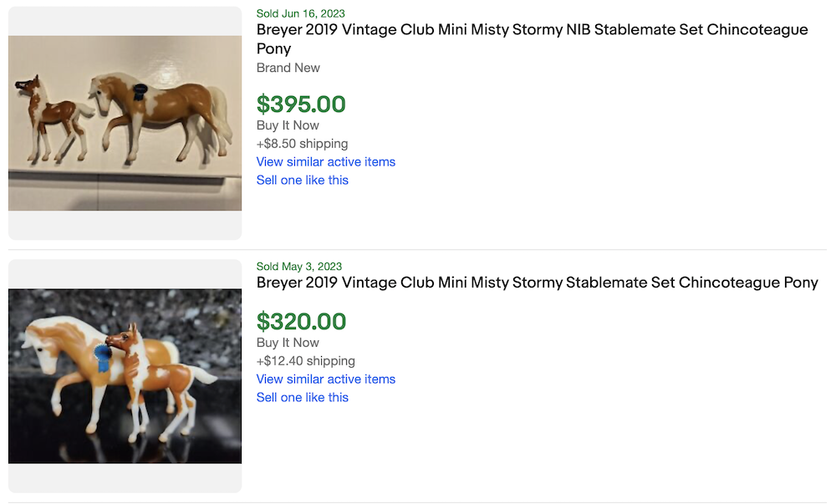Open the NIB Stablemate Set listing title
836x504 pixels.
(532, 39)
